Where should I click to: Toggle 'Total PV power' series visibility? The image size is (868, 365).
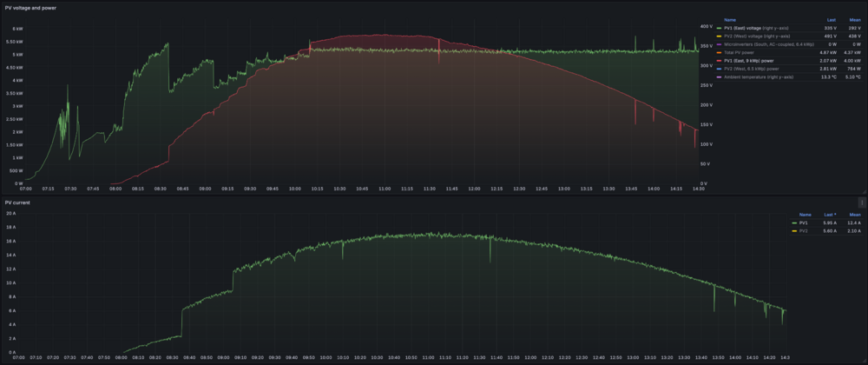click(x=739, y=53)
